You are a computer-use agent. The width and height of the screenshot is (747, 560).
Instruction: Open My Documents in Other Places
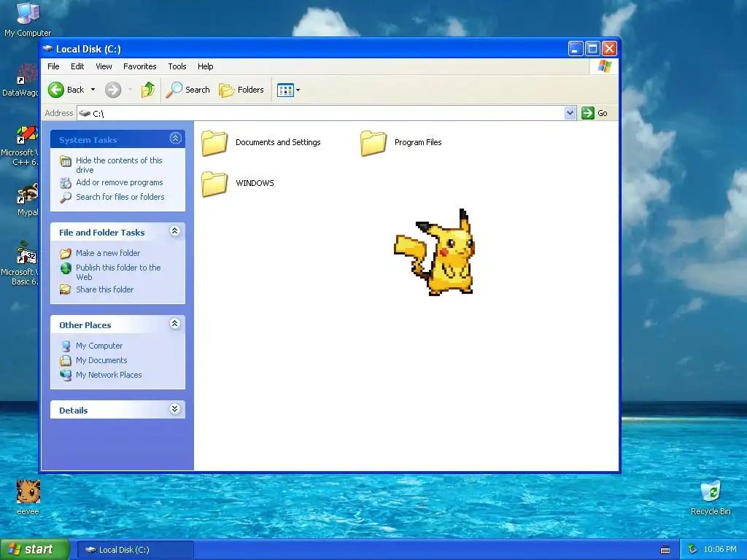pyautogui.click(x=101, y=360)
